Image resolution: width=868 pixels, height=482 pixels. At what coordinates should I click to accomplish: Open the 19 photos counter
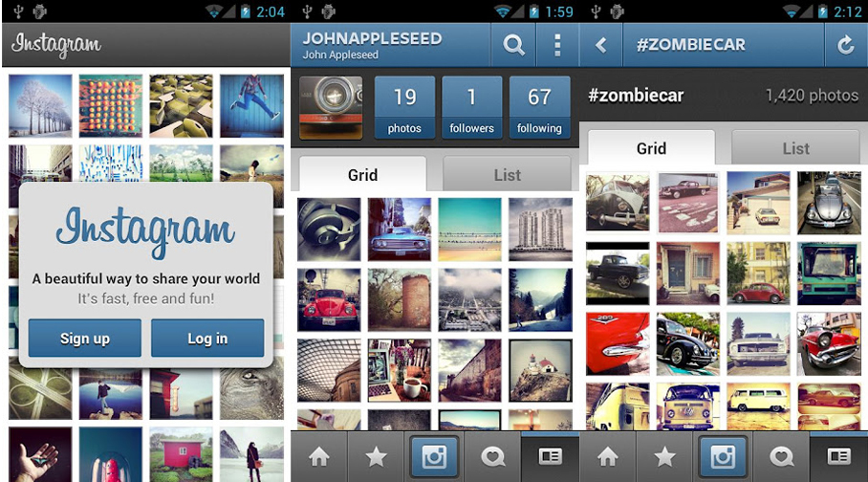coord(404,107)
